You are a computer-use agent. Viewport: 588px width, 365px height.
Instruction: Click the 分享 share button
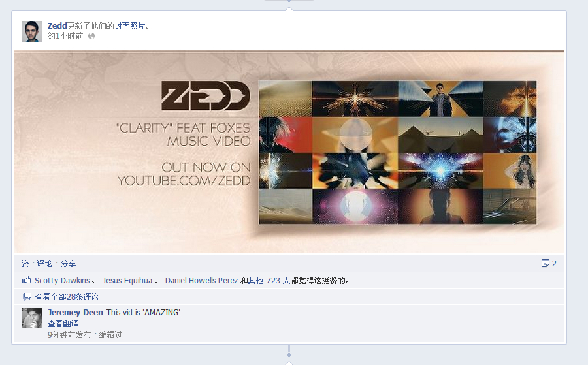click(x=68, y=263)
